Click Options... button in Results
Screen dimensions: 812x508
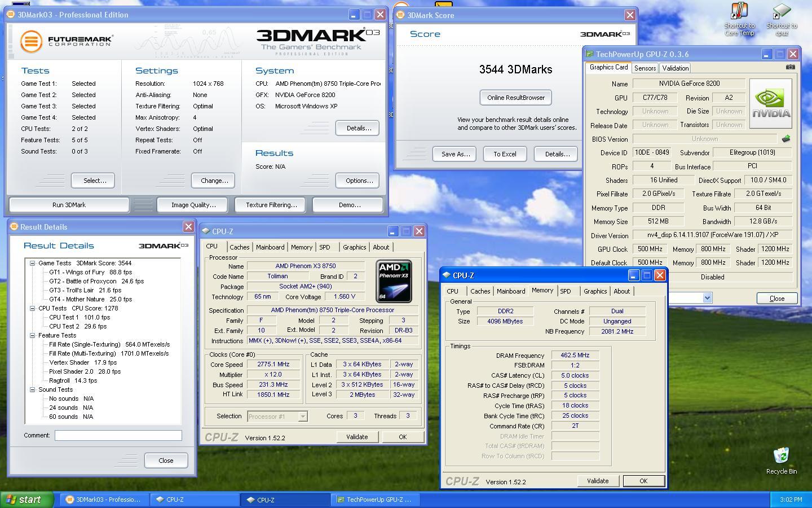coord(358,181)
